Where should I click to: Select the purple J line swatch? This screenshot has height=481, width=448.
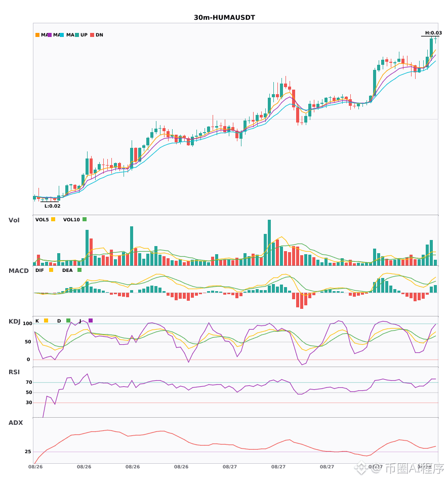91,320
